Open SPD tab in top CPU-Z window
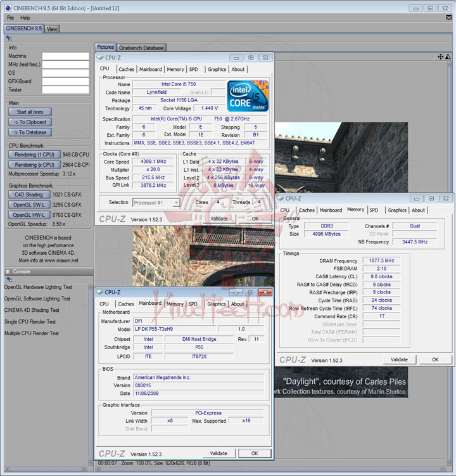Image resolution: width=456 pixels, height=476 pixels. pyautogui.click(x=193, y=69)
